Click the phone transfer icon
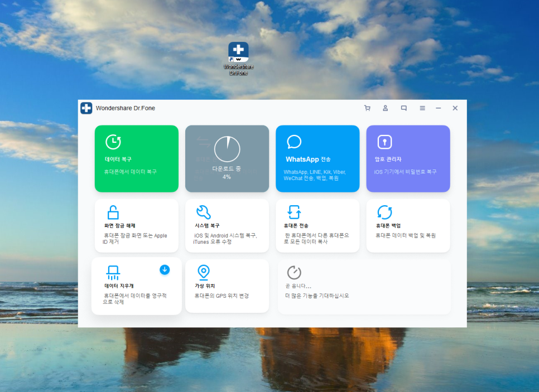539x392 pixels. point(294,212)
